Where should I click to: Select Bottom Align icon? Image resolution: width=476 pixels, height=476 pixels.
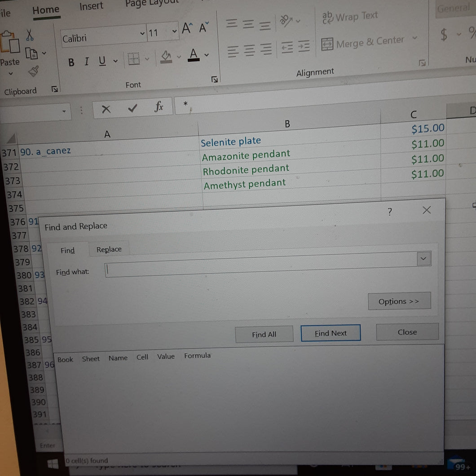tap(264, 26)
